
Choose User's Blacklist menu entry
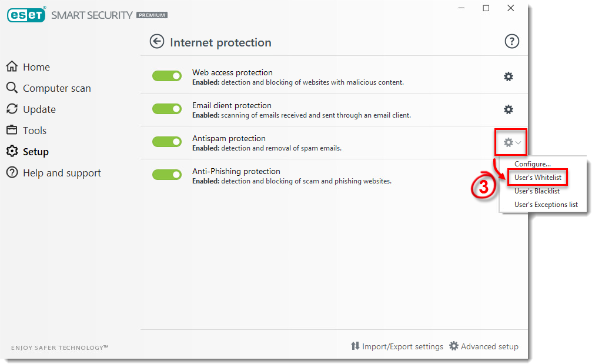pyautogui.click(x=537, y=191)
